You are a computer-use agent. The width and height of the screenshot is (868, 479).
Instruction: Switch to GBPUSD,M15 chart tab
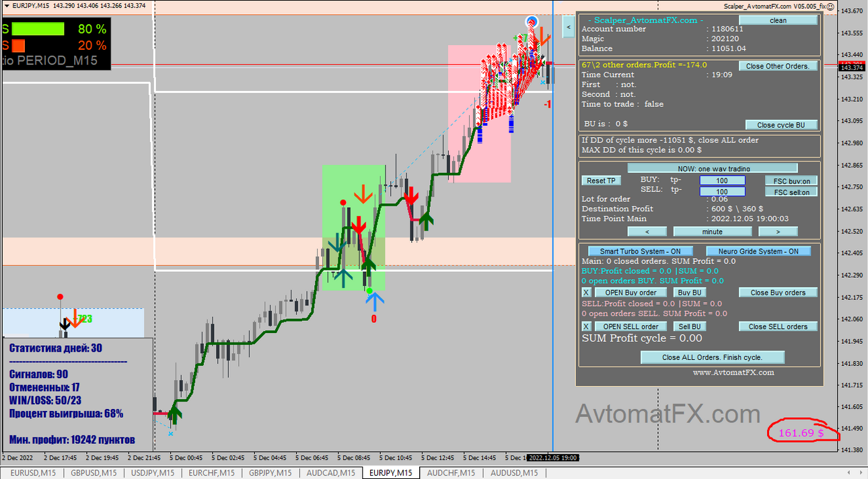92,473
